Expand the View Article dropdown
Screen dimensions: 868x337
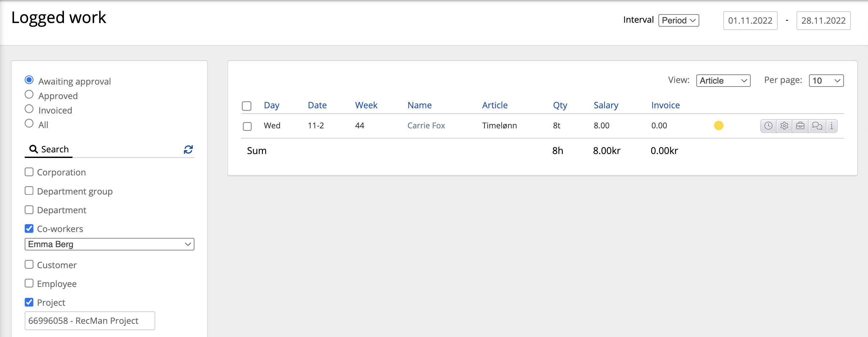coord(723,81)
